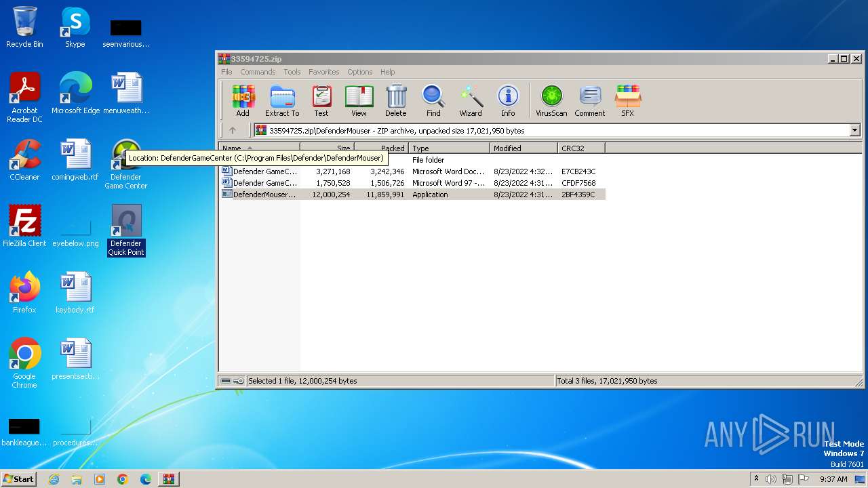
Task: Select the Recycle Bin desktop icon
Action: click(24, 27)
